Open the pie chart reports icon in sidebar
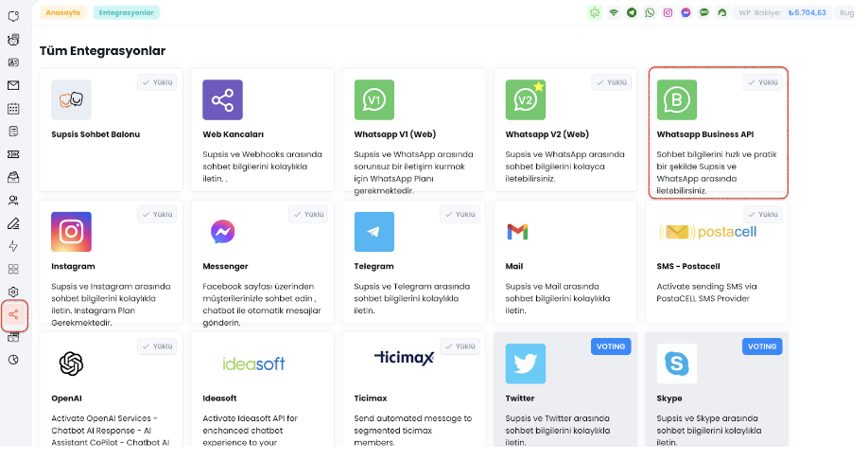 pos(13,360)
